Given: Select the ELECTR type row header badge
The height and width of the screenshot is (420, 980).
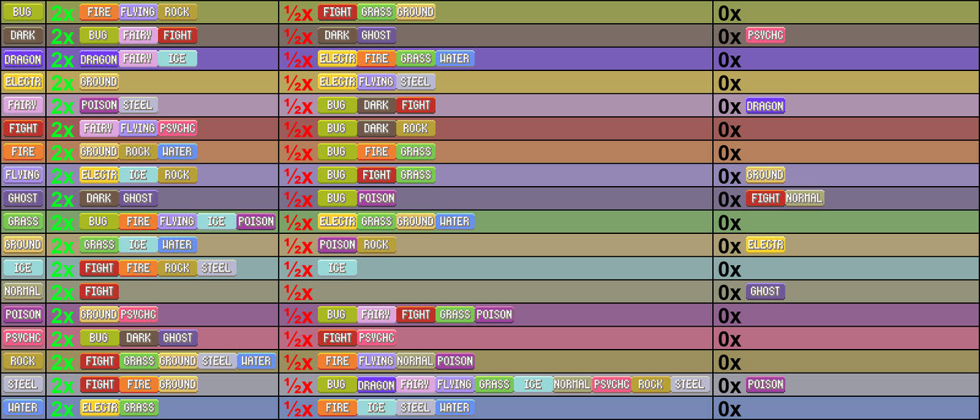Looking at the screenshot, I should click(x=23, y=82).
